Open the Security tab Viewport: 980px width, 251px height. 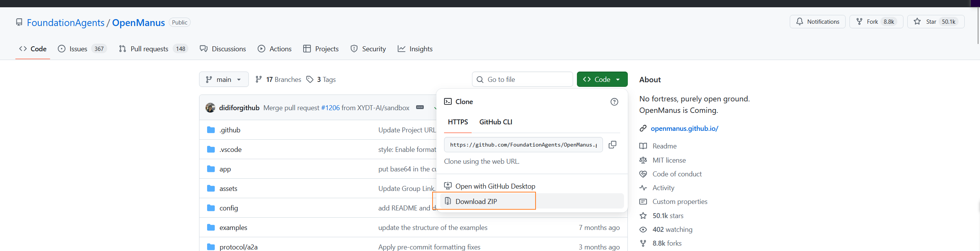pos(368,49)
